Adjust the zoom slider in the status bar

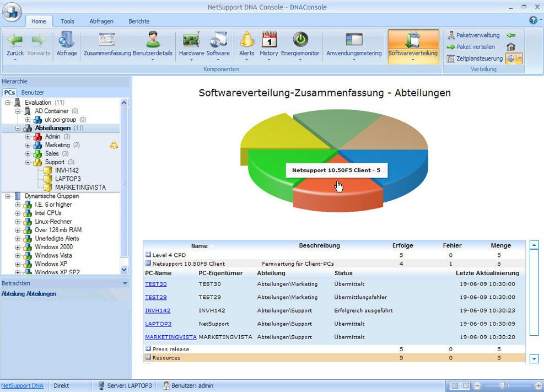coord(502,386)
